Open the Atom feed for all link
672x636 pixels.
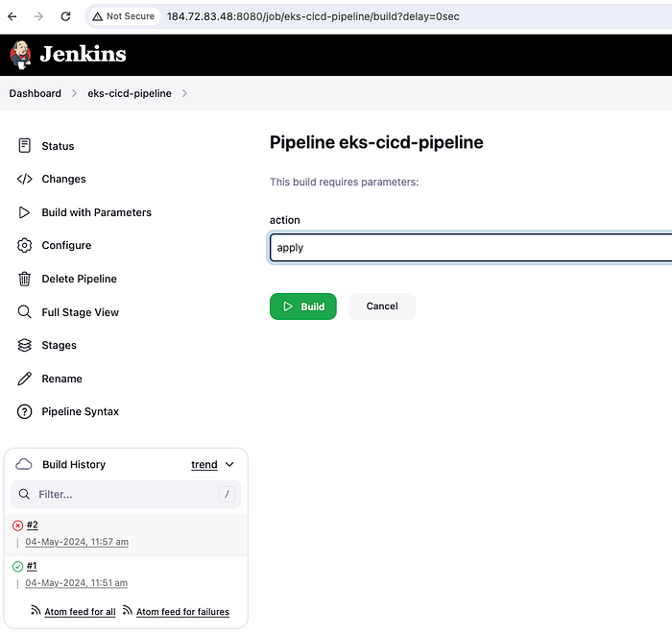pyautogui.click(x=80, y=612)
